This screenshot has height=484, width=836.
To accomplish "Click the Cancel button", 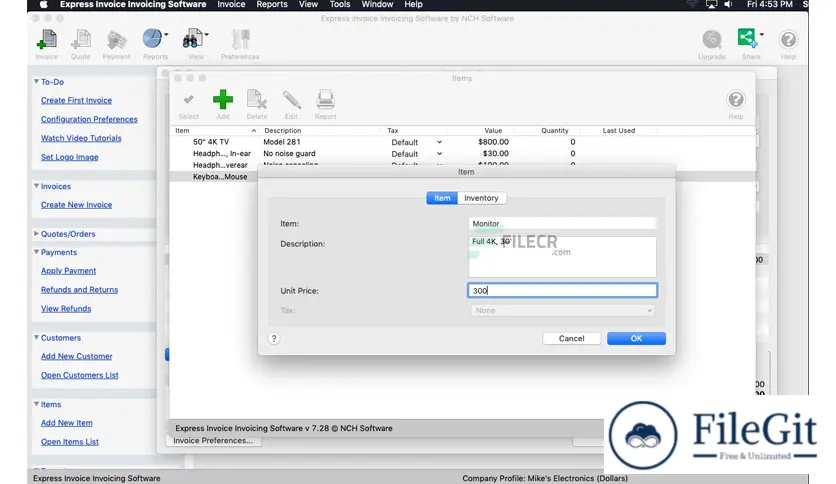I will 572,338.
